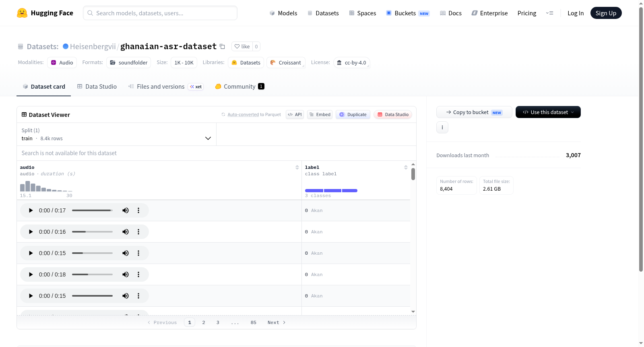Screen dimensions: 644x347
Task: Click the Log In link
Action: point(576,13)
